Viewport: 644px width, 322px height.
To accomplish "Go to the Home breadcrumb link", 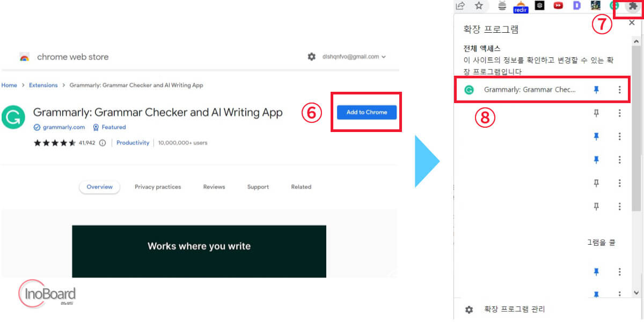I will [9, 85].
